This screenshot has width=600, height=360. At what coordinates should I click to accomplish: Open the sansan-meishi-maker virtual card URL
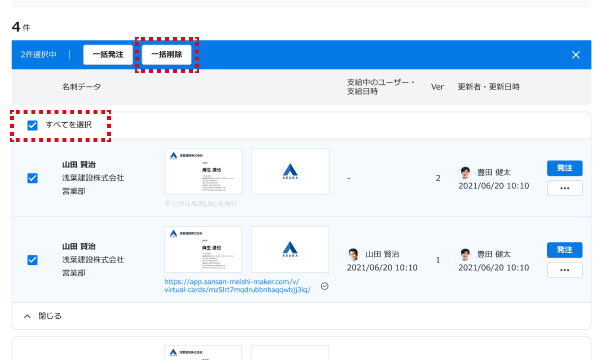click(237, 285)
